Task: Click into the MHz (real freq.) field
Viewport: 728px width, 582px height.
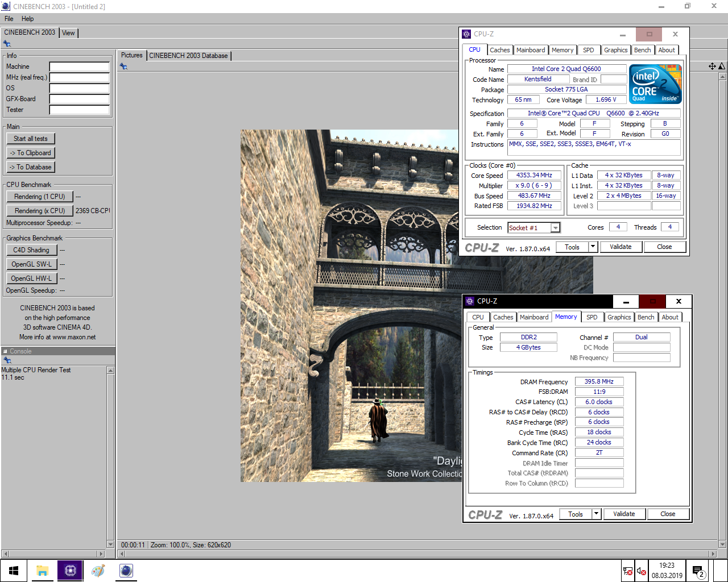Action: [80, 77]
